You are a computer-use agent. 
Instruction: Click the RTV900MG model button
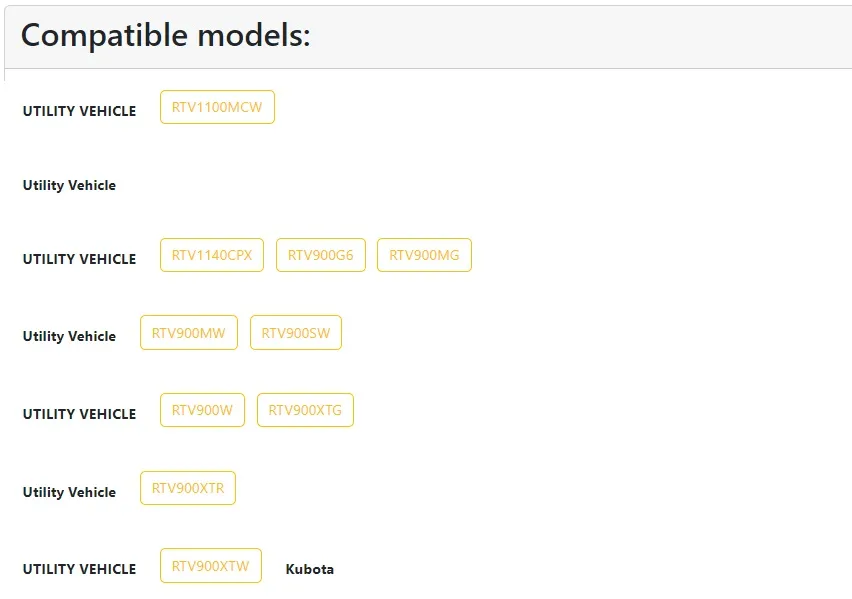tap(424, 255)
